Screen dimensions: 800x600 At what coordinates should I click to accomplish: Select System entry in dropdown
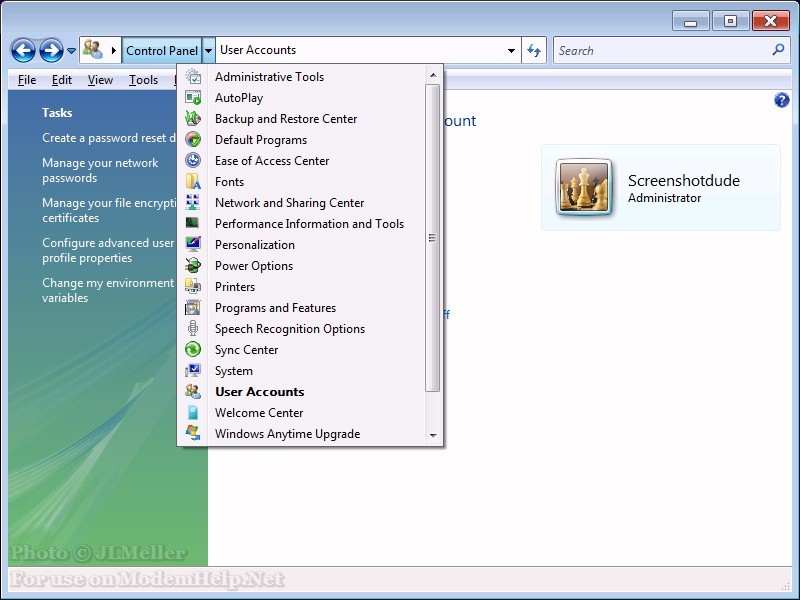(x=234, y=370)
